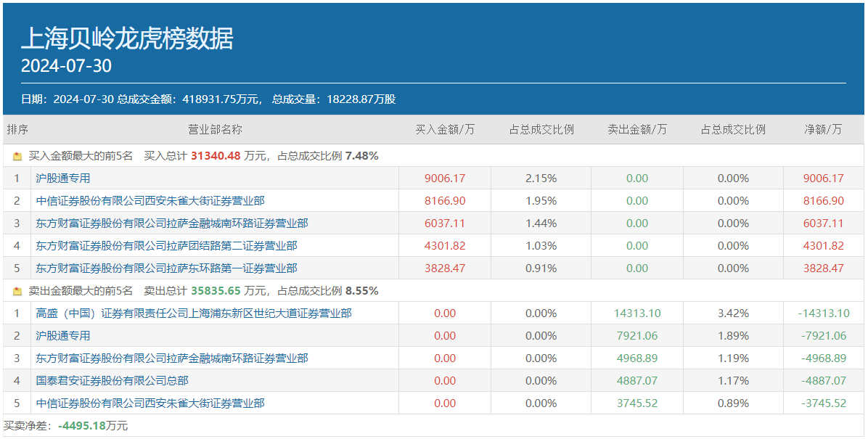Click the 营业部名称 column header

(215, 130)
